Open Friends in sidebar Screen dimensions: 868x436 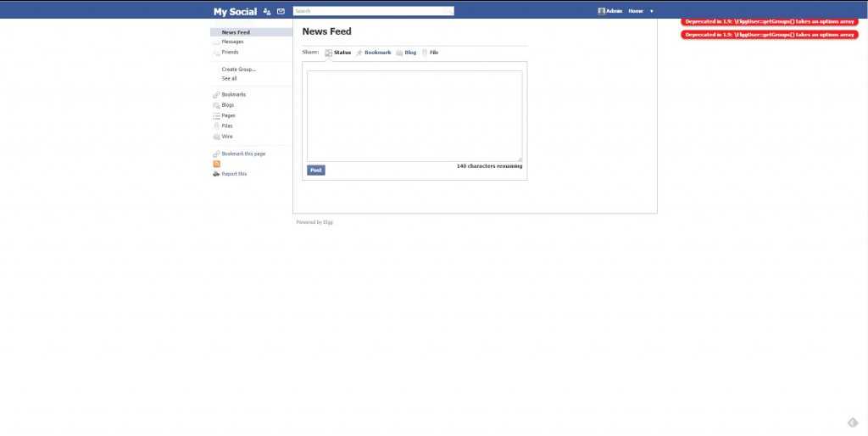[x=230, y=52]
